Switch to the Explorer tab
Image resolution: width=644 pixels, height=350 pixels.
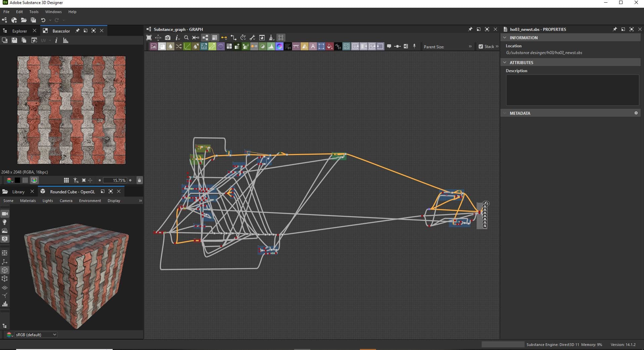(19, 31)
